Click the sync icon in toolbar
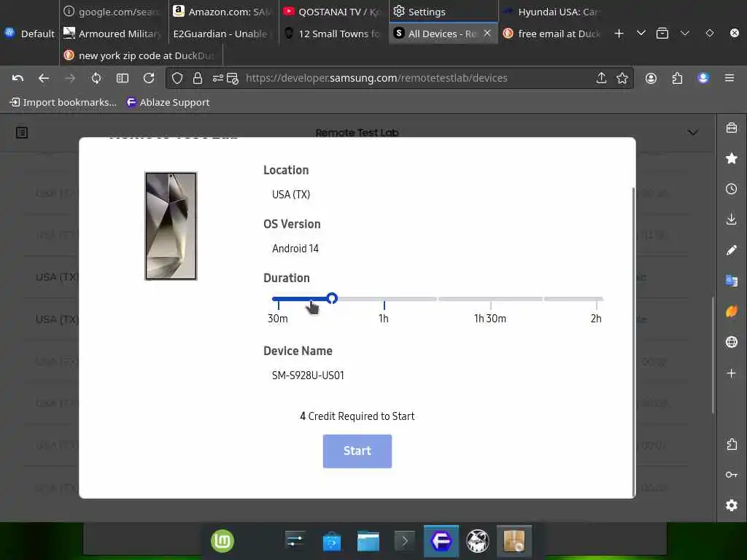This screenshot has width=747, height=560. 96,78
